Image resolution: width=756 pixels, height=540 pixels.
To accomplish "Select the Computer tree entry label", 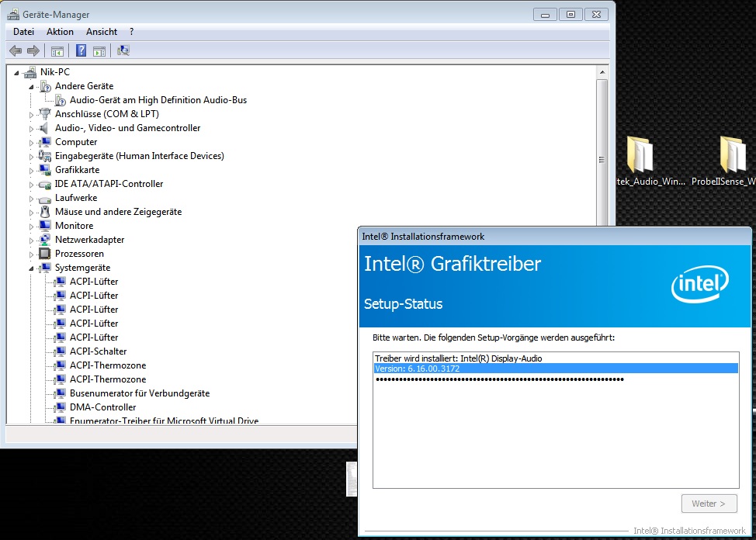I will pos(76,142).
